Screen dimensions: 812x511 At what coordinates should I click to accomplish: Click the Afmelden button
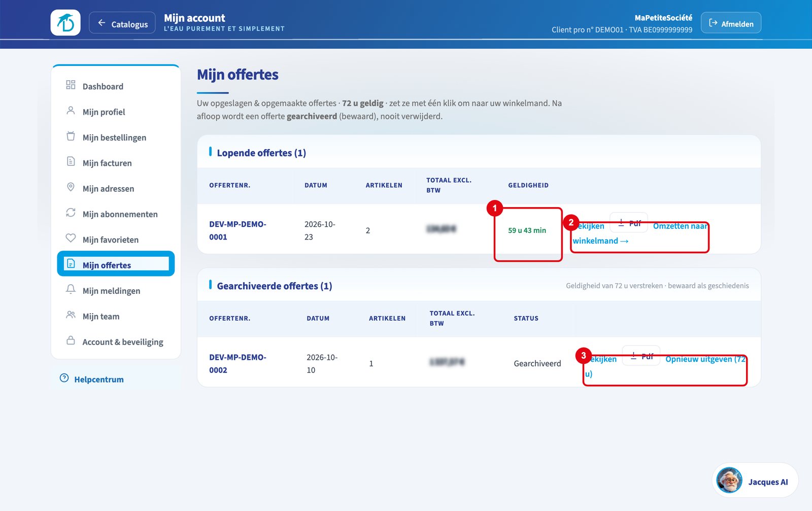(731, 23)
